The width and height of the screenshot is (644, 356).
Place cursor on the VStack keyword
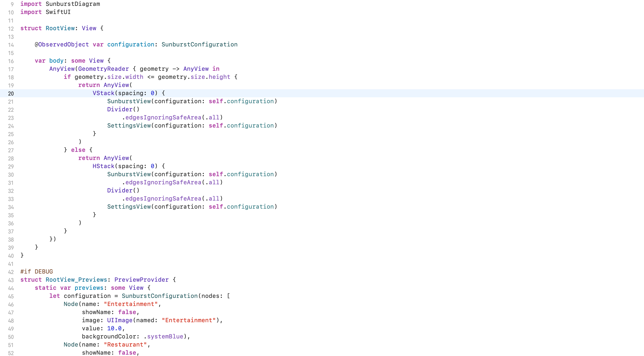point(103,93)
